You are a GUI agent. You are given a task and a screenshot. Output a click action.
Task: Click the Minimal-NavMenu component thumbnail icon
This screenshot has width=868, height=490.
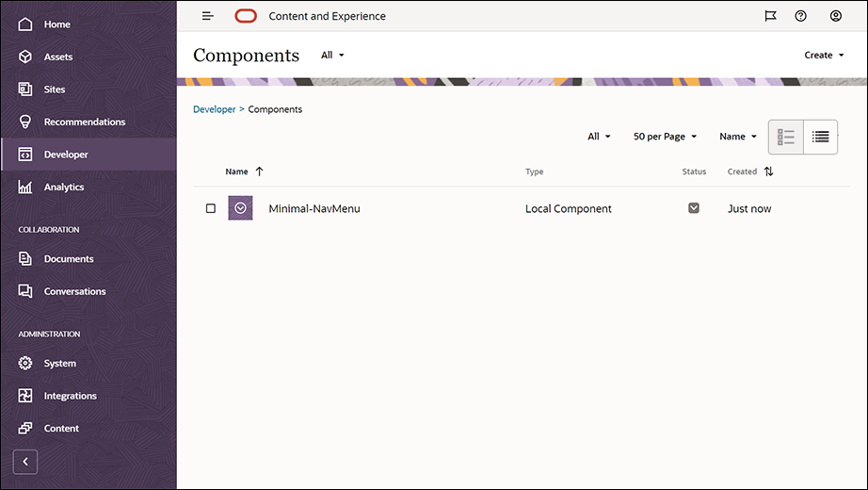[x=240, y=208]
